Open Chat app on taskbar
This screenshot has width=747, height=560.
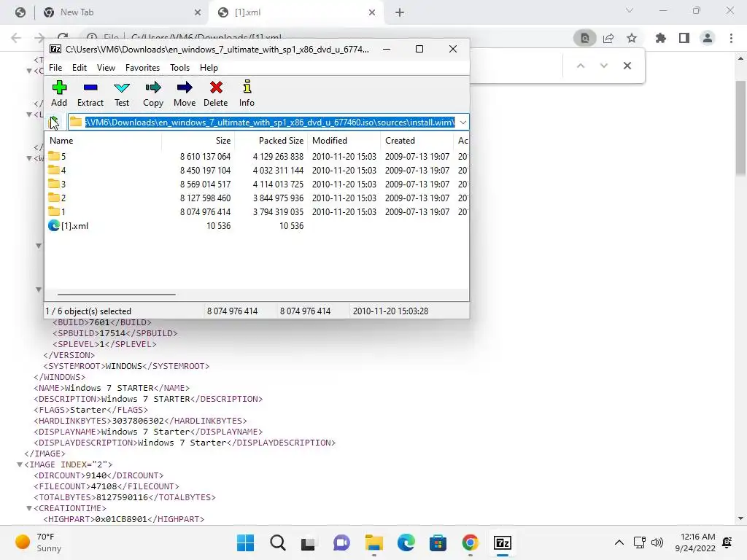pyautogui.click(x=341, y=542)
